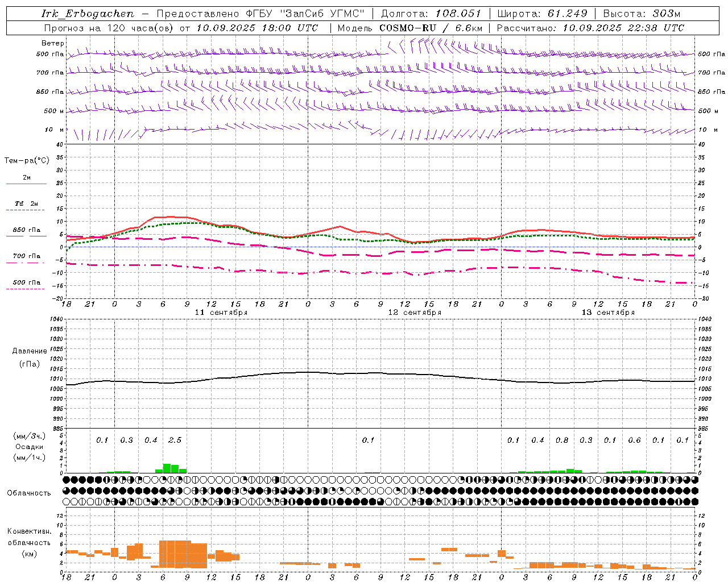Click the grid resolution "6.6км"
The image size is (728, 582).
469,28
